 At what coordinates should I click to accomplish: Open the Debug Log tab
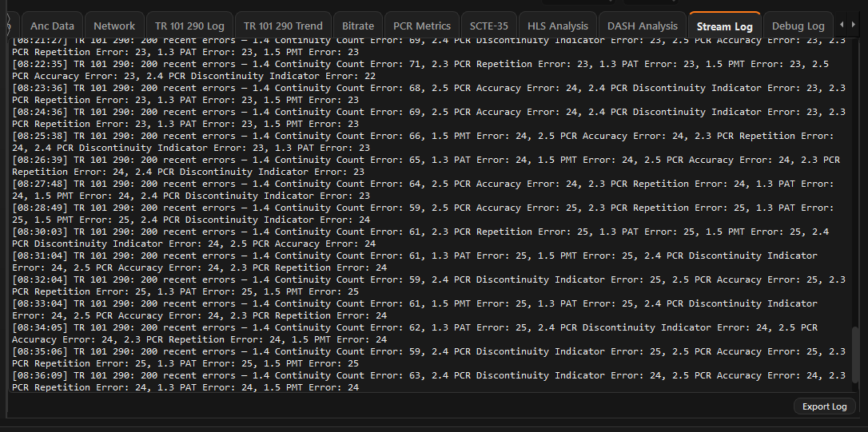(798, 26)
